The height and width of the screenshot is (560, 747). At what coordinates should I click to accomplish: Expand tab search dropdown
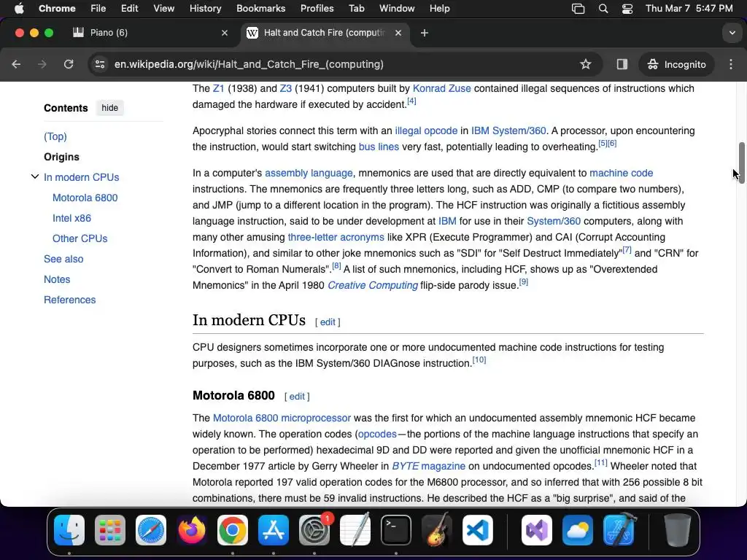pos(732,33)
